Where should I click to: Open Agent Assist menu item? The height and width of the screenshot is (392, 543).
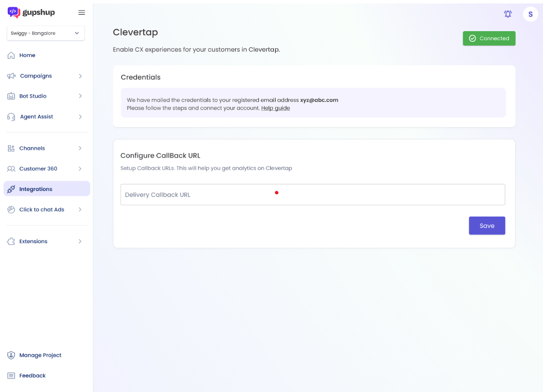(x=36, y=117)
